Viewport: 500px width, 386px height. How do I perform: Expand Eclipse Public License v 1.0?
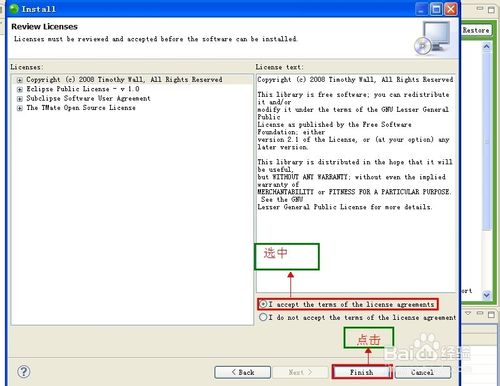click(x=20, y=89)
